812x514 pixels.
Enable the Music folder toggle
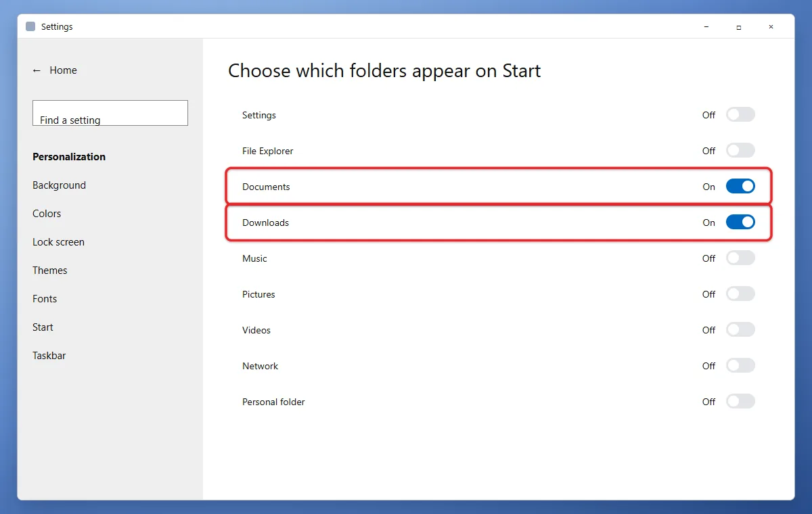pyautogui.click(x=740, y=258)
